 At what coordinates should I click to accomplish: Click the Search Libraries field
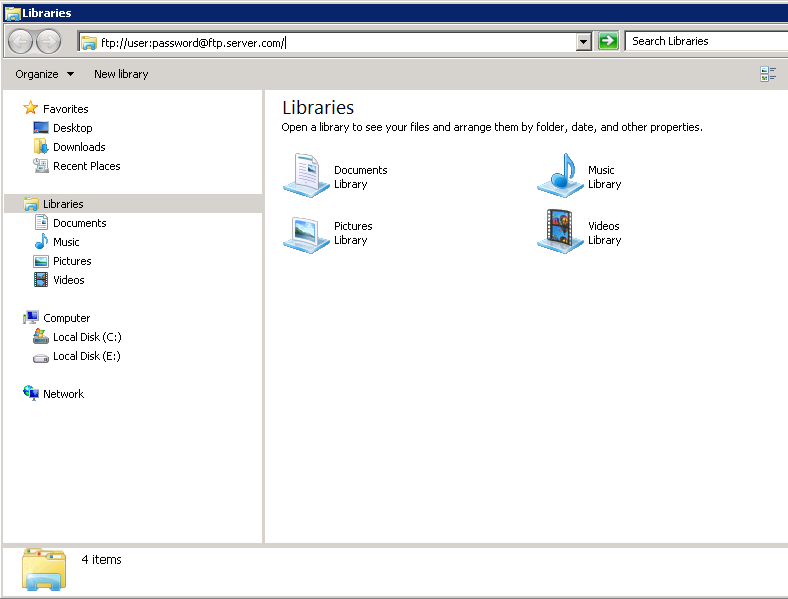706,41
